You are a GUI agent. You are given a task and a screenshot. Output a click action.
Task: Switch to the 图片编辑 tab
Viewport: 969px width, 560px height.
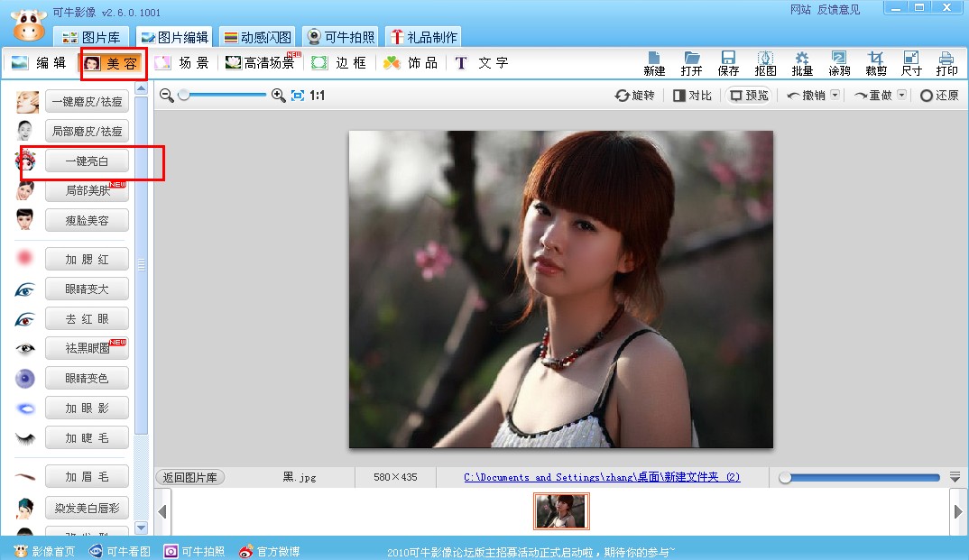[175, 37]
